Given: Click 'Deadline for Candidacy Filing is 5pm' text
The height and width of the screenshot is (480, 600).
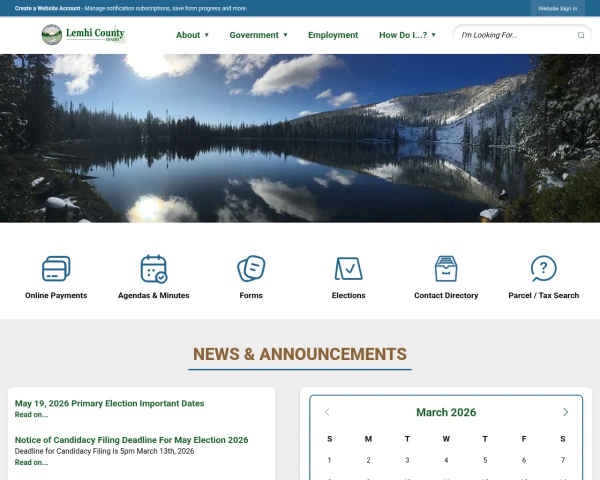Looking at the screenshot, I should [x=104, y=451].
